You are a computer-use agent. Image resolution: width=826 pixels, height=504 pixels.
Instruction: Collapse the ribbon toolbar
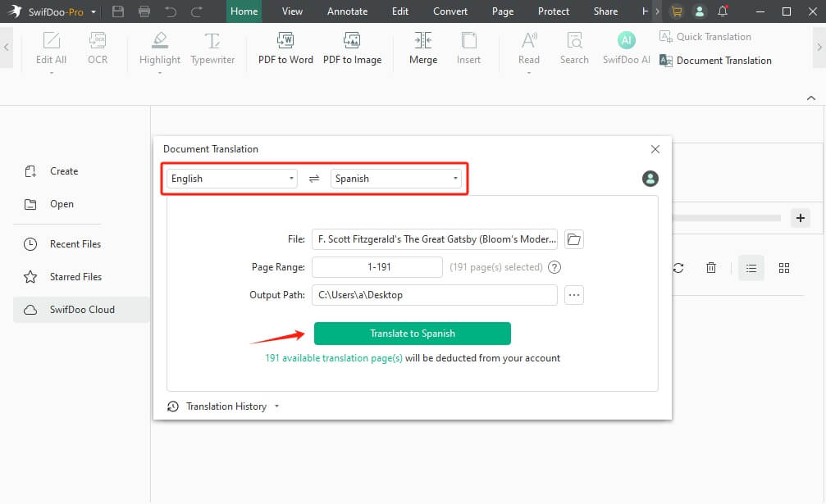(811, 98)
